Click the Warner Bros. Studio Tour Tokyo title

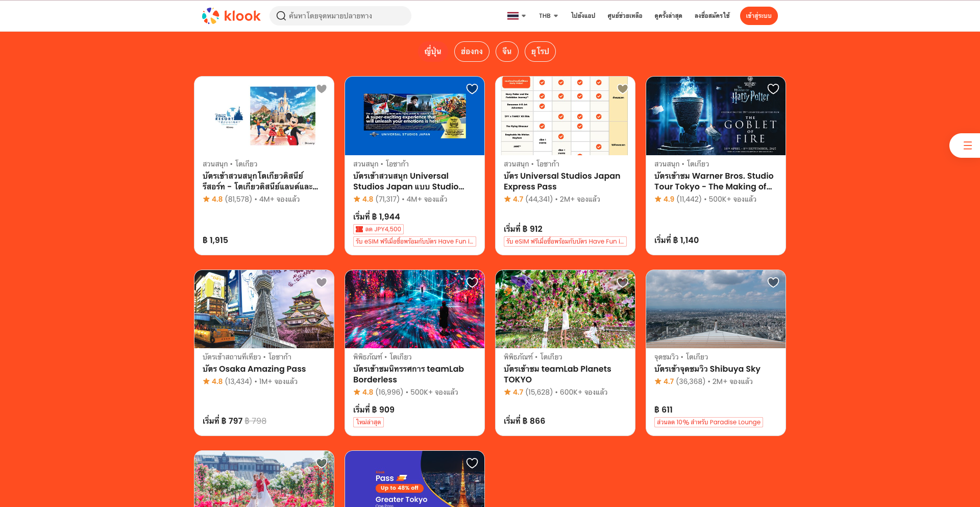714,181
